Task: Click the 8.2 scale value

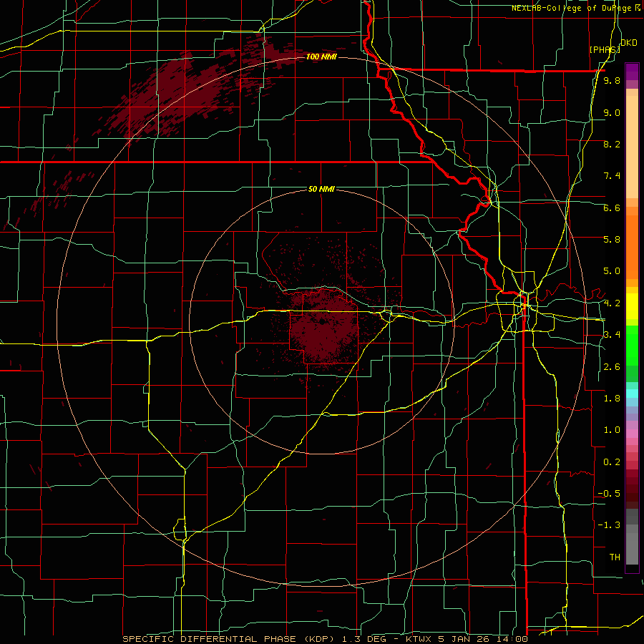Action: tap(612, 144)
